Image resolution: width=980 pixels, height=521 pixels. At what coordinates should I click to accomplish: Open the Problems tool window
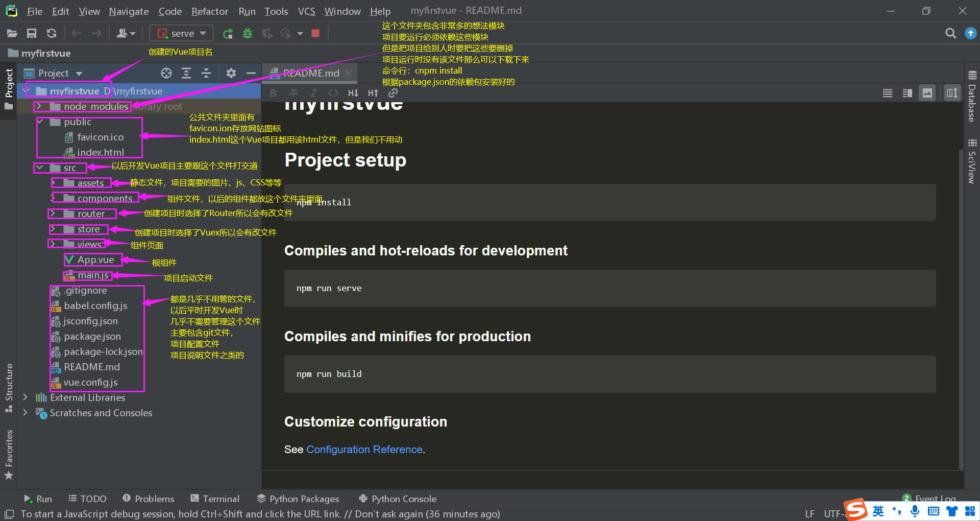tap(149, 499)
